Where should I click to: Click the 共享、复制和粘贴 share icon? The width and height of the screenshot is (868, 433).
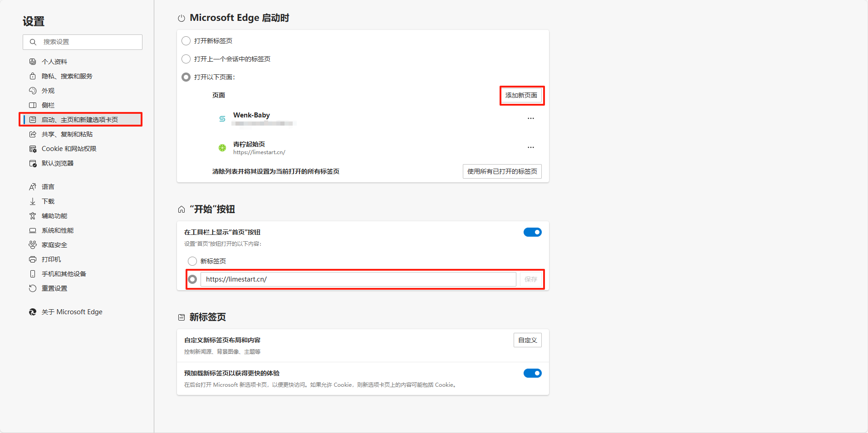pyautogui.click(x=33, y=134)
